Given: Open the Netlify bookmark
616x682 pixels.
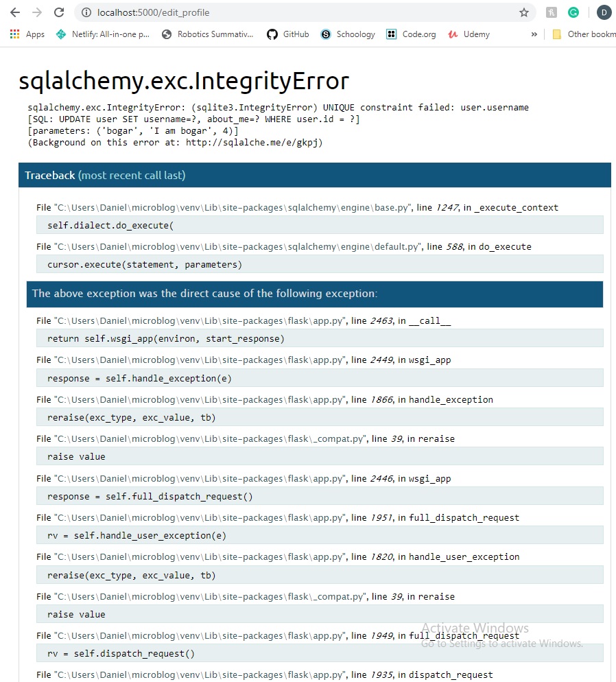Looking at the screenshot, I should click(103, 34).
